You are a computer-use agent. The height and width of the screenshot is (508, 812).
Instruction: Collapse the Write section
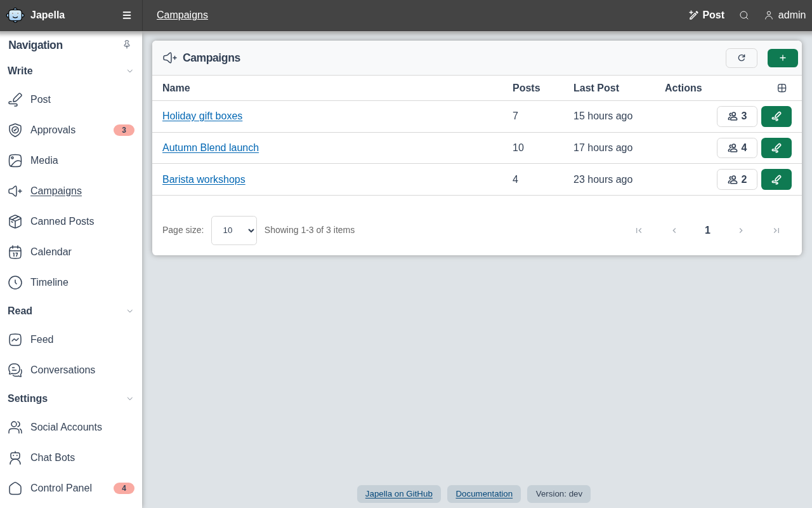130,71
